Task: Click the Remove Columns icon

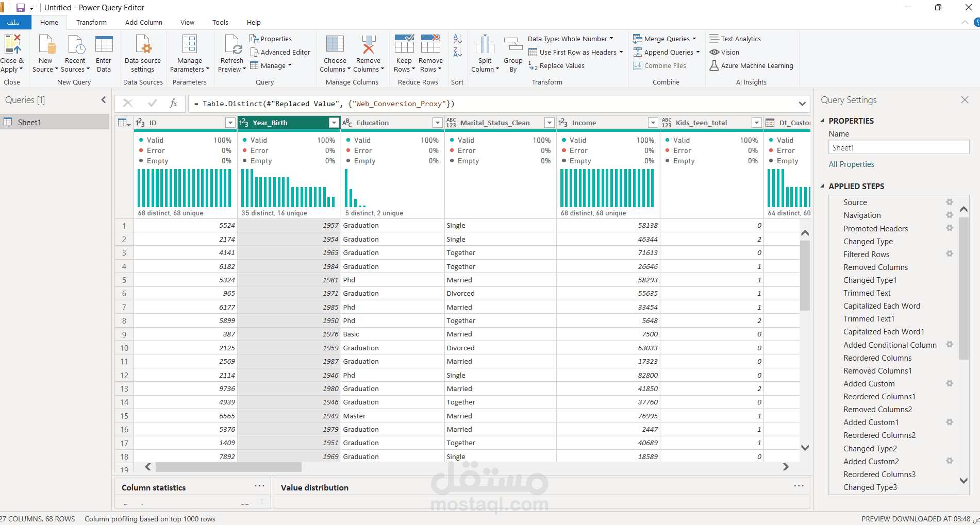Action: [x=368, y=44]
